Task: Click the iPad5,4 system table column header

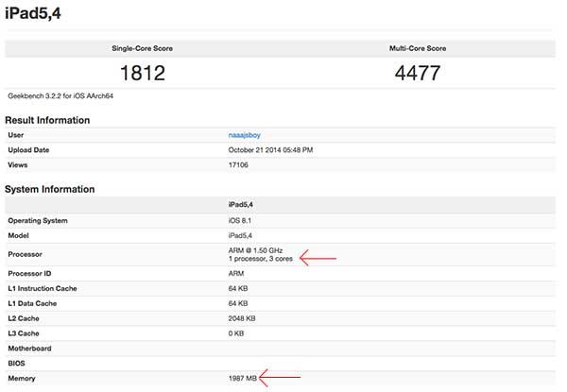Action: click(240, 205)
